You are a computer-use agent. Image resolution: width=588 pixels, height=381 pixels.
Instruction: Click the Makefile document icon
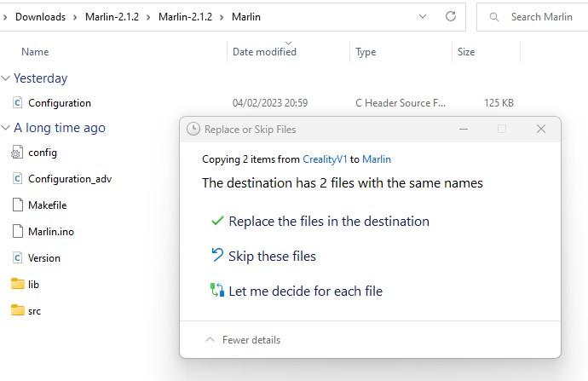coord(18,205)
